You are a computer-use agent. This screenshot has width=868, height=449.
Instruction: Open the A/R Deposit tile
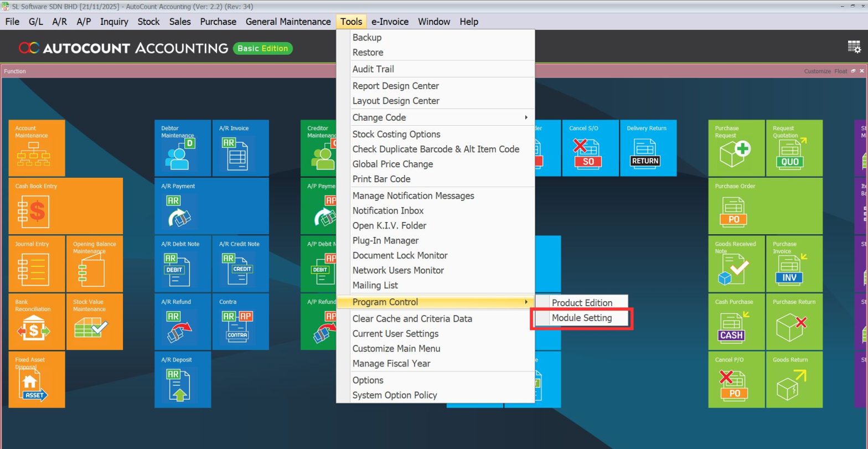(183, 379)
